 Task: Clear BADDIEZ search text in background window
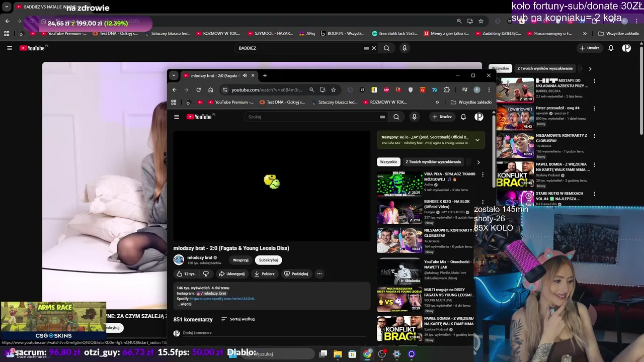[x=373, y=48]
